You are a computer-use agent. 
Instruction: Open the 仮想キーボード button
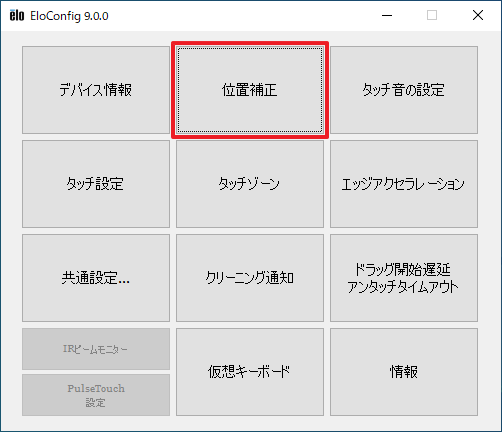pos(250,372)
